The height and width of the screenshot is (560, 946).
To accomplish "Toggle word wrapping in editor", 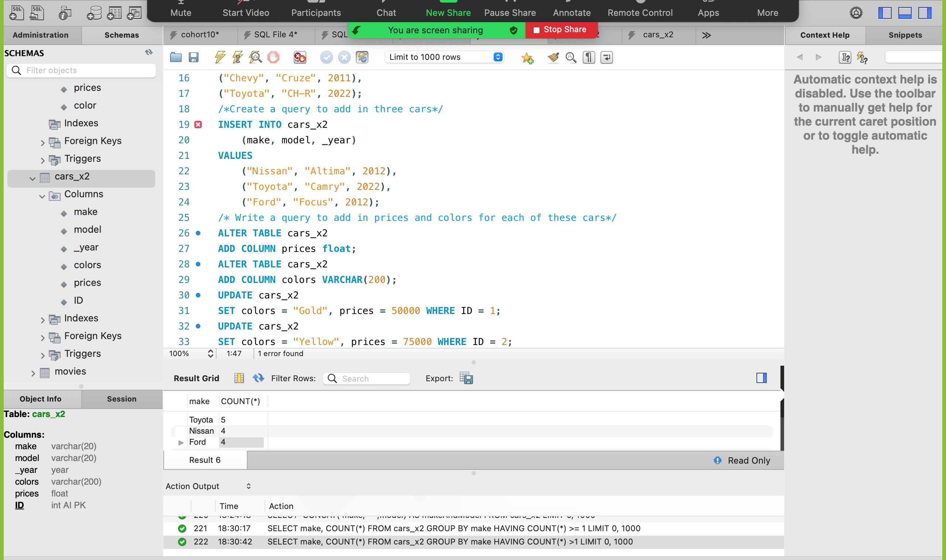I will click(607, 57).
